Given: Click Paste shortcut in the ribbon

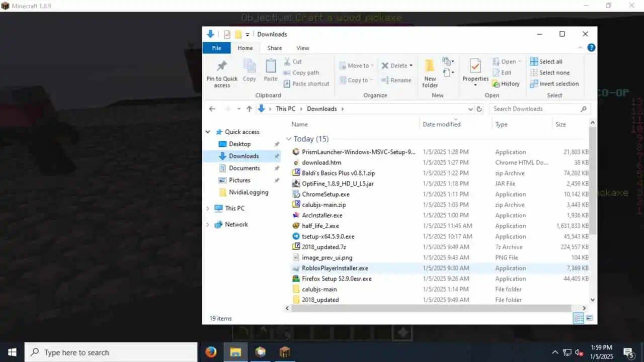Looking at the screenshot, I should click(x=306, y=83).
